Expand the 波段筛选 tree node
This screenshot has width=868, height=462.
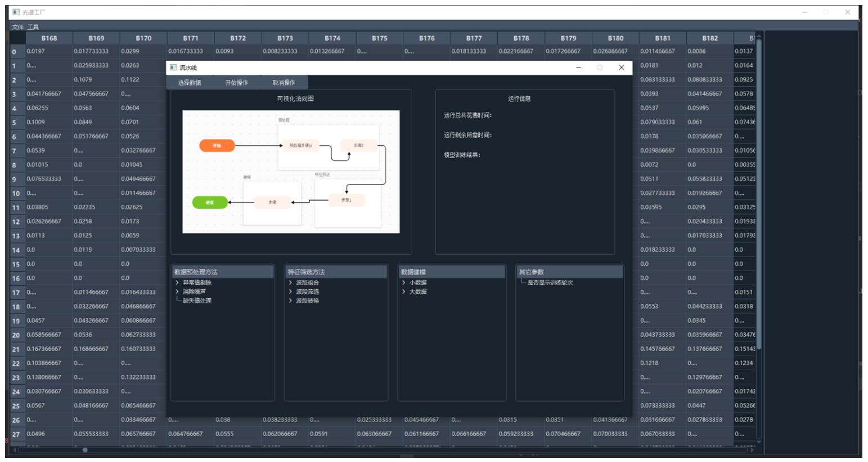[290, 291]
